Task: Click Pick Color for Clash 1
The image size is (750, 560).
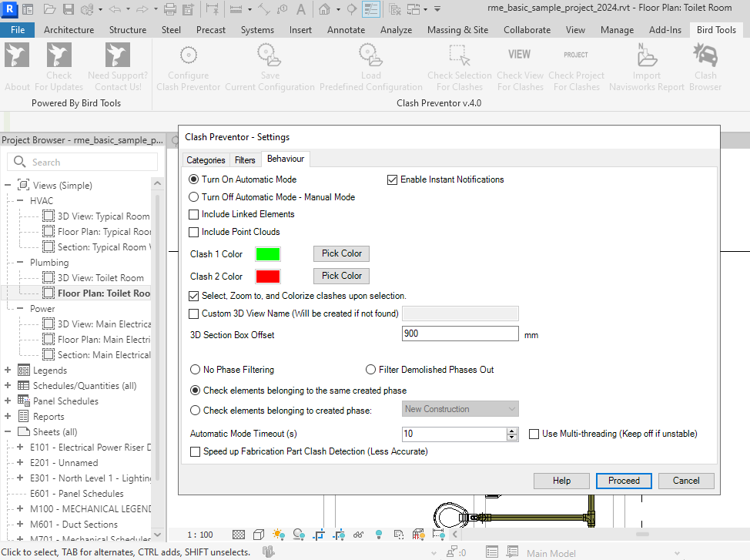Action: pos(341,253)
